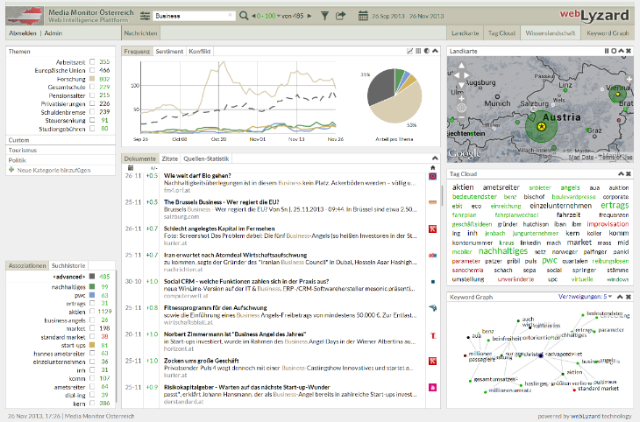This screenshot has height=422, width=640.
Task: Open the calendar date range icon
Action: coord(363,16)
